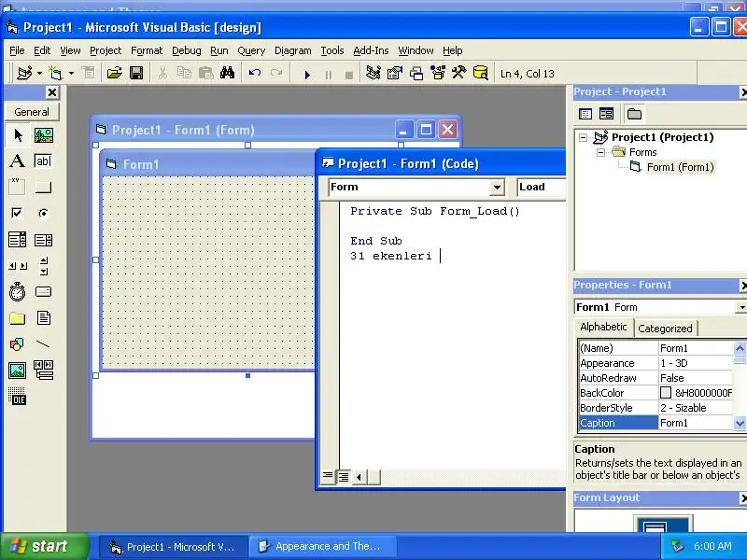Switch to Categorized properties tab

(x=665, y=329)
